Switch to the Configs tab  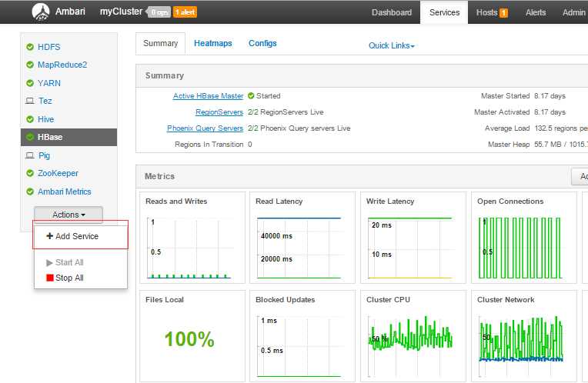click(x=262, y=44)
